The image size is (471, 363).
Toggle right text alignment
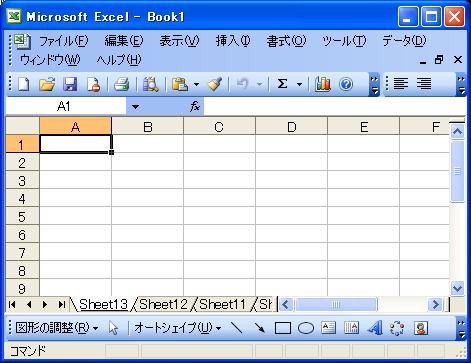coord(424,83)
